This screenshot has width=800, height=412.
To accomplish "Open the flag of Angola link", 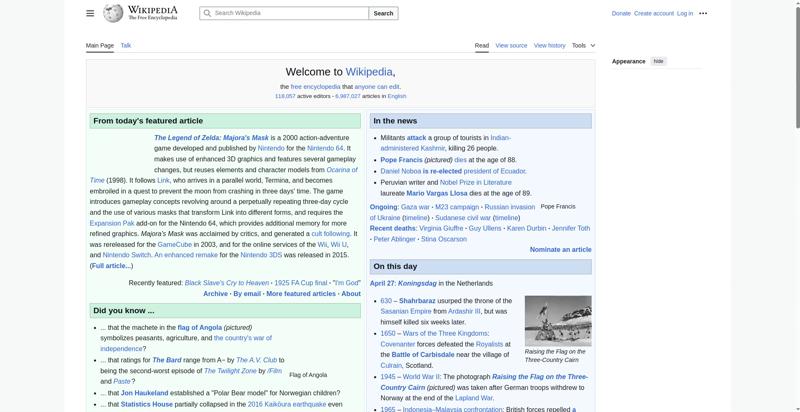I will tap(199, 327).
